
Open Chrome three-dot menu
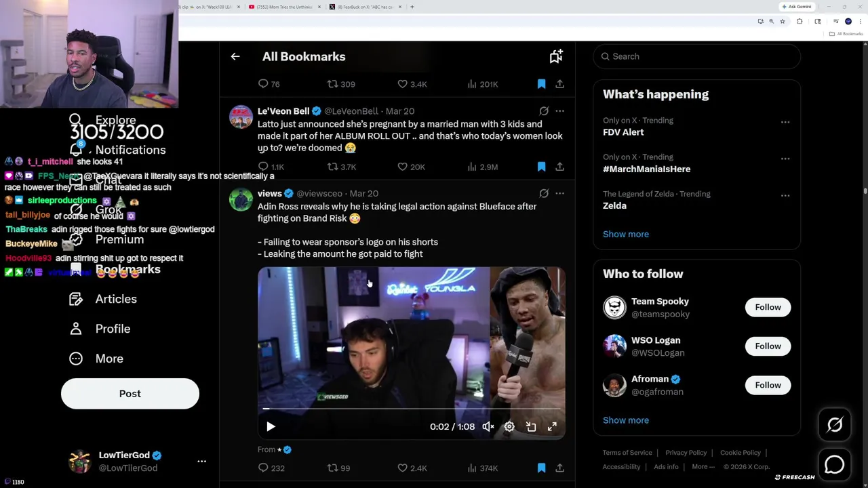(860, 22)
